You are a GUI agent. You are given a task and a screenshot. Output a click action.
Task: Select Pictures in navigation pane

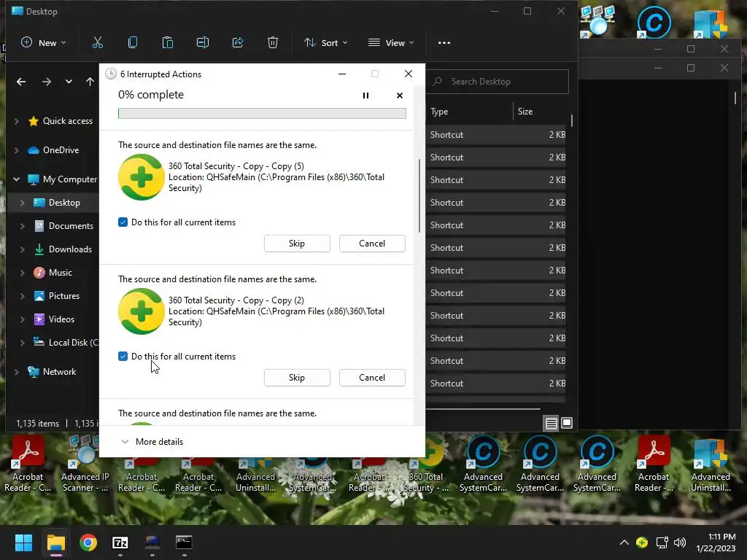coord(63,296)
